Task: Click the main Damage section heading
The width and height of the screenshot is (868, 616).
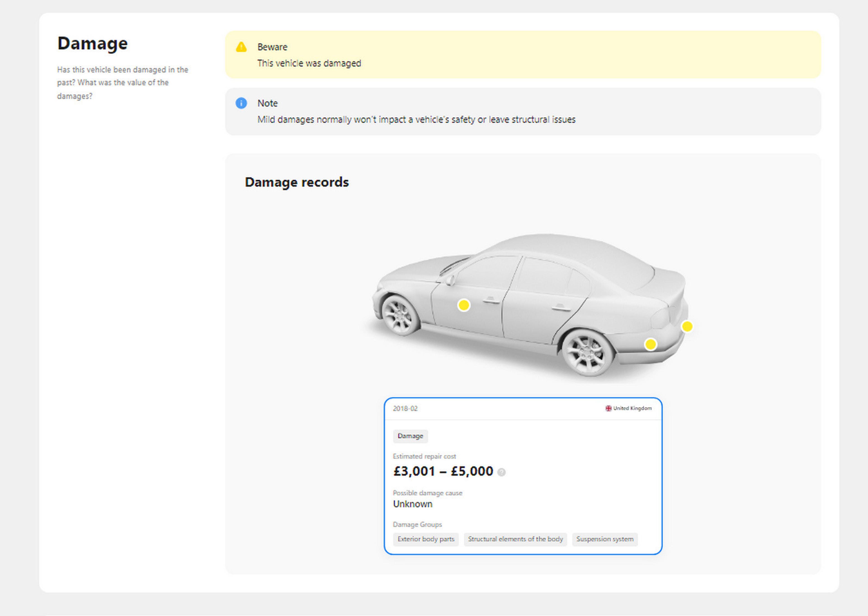Action: (x=93, y=43)
